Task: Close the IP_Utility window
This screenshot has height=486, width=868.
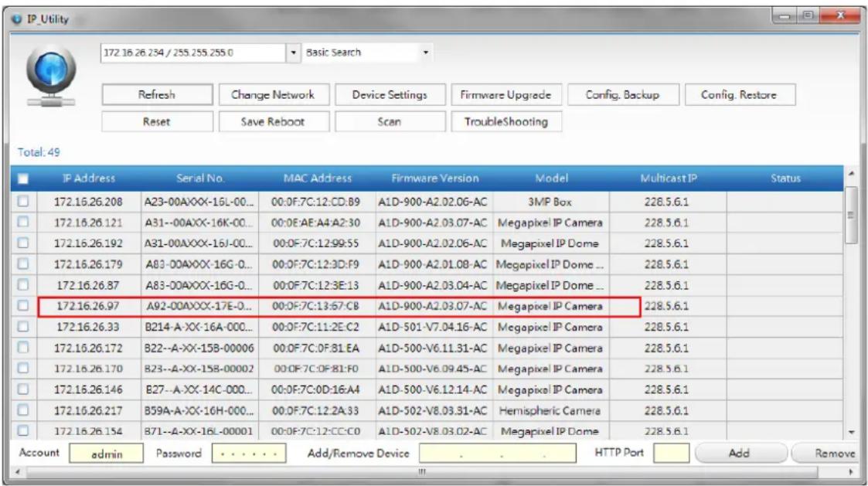Action: (x=841, y=15)
